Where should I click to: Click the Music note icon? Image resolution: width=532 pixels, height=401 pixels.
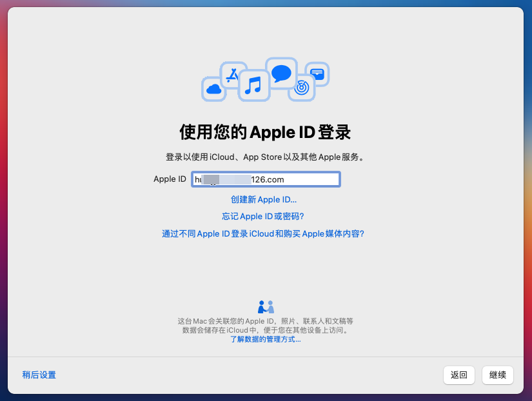tap(254, 85)
